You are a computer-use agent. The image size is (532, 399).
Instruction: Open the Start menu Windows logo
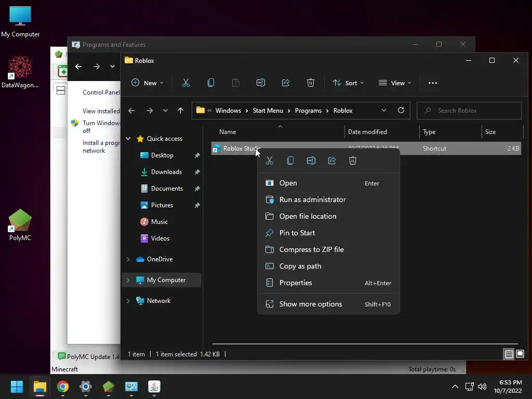(x=17, y=387)
